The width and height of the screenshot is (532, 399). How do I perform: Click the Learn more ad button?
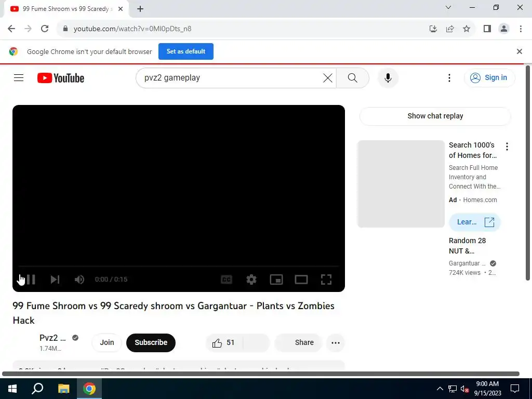pos(475,222)
